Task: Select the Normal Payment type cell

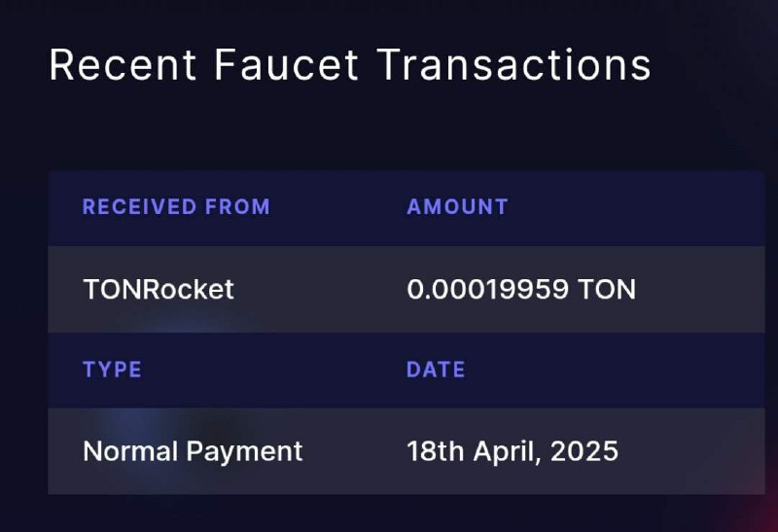Action: pos(193,451)
